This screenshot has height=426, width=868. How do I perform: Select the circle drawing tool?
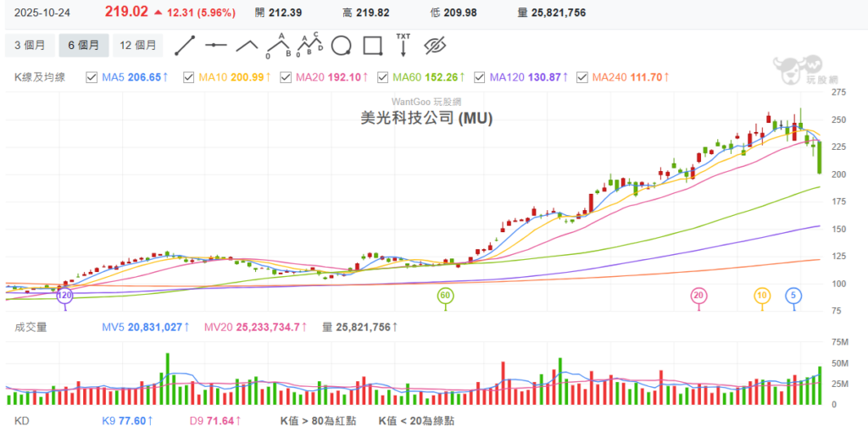click(x=342, y=44)
